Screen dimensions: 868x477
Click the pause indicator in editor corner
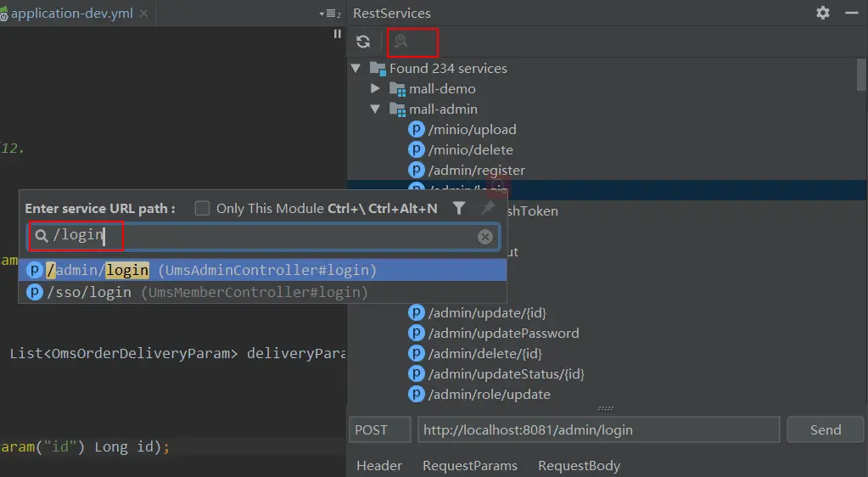tap(337, 34)
